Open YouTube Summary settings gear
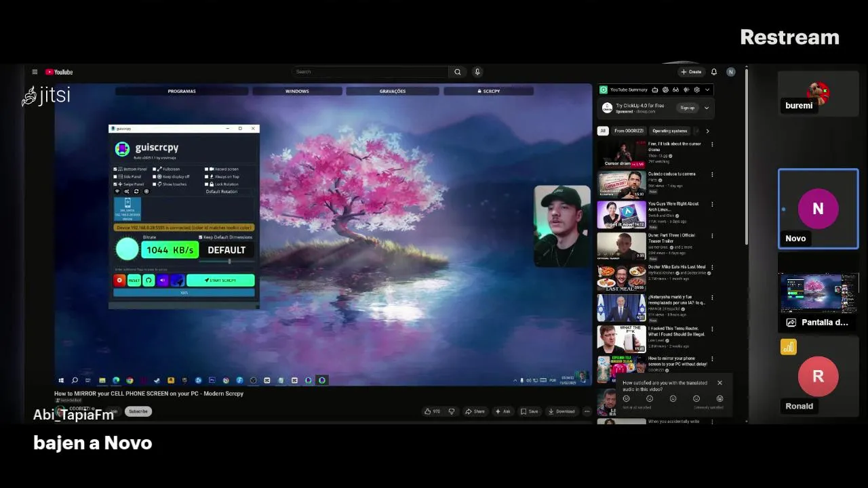 click(x=696, y=89)
